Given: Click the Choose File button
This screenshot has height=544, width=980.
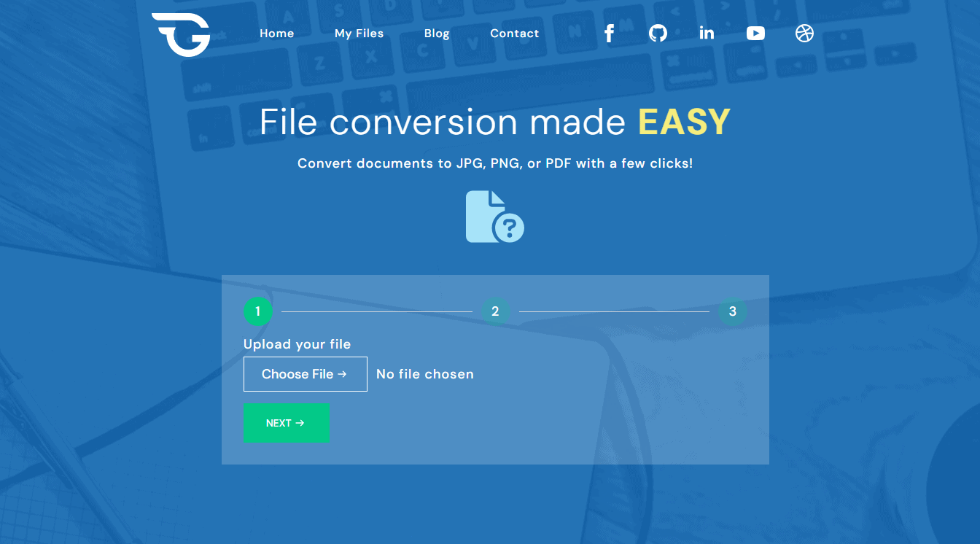Looking at the screenshot, I should click(306, 374).
